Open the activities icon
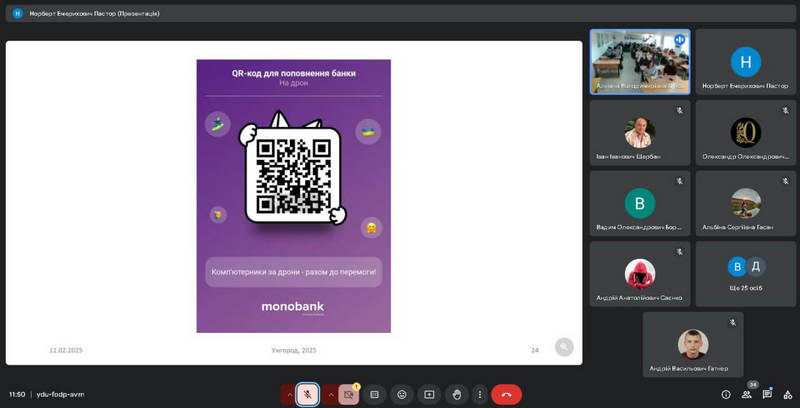Screen dimensions: 800x408 (787, 394)
